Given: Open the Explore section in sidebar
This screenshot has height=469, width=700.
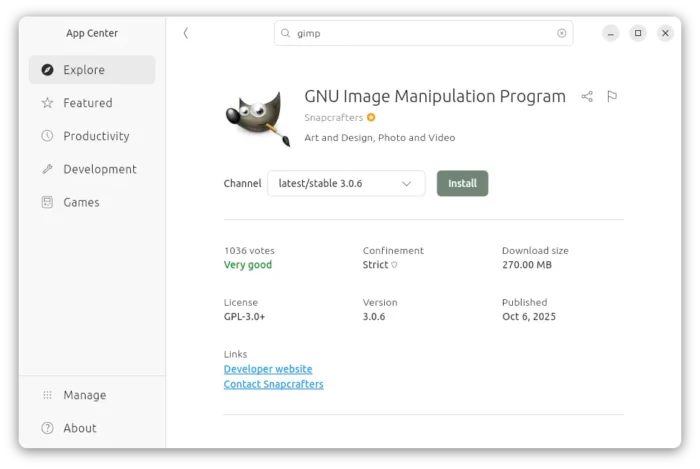Looking at the screenshot, I should point(92,70).
